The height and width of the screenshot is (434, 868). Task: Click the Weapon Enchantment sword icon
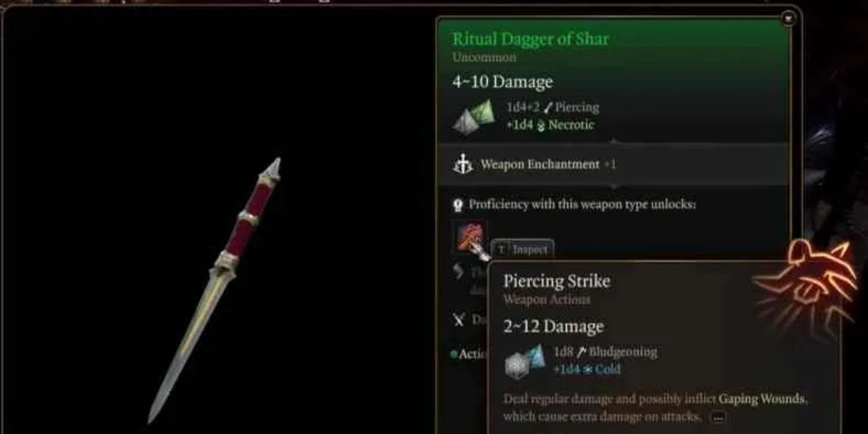[x=463, y=164]
